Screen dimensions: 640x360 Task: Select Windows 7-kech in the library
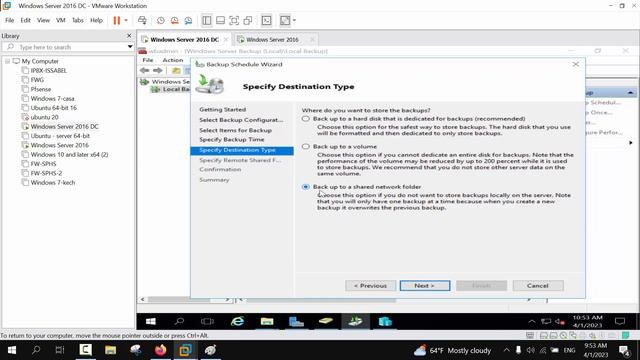(x=53, y=182)
